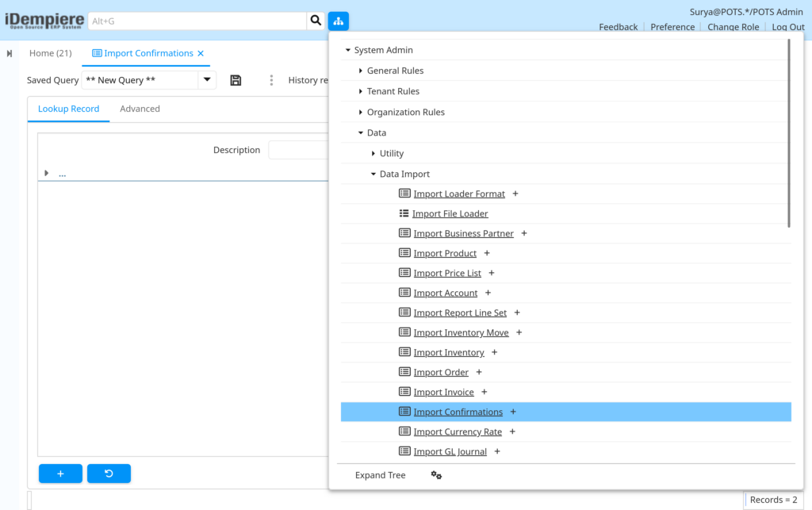Click the Saved Query combo text box
The width and height of the screenshot is (812, 510).
(x=140, y=80)
